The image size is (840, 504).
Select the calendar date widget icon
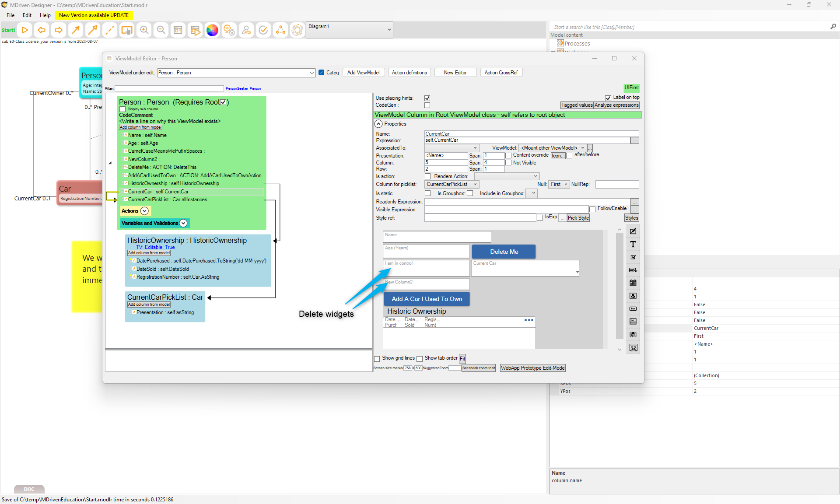click(x=633, y=283)
